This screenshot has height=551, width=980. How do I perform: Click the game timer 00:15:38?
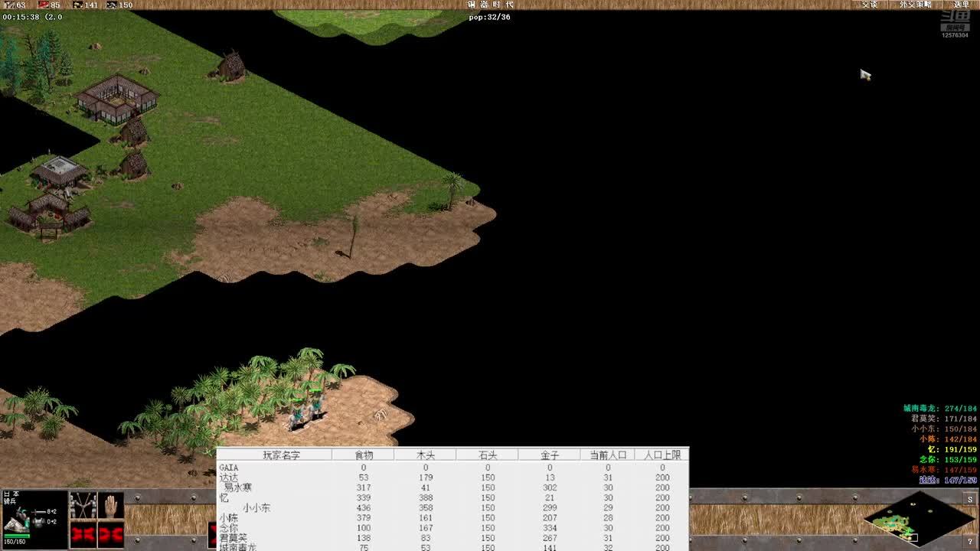21,17
